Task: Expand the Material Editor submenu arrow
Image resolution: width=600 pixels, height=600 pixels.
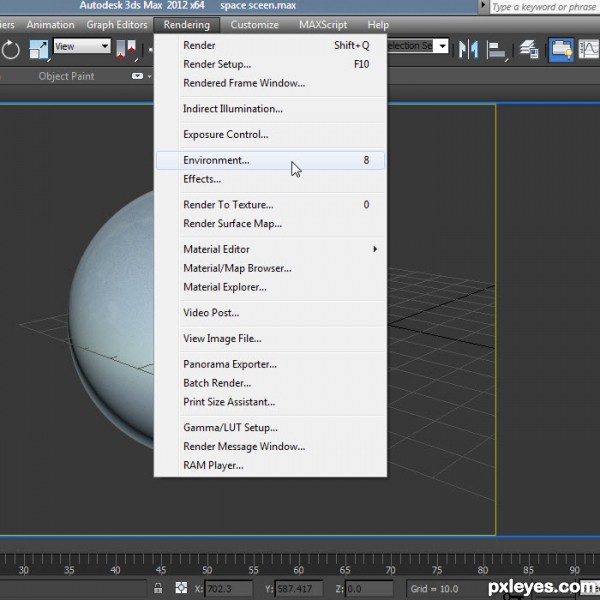Action: pos(375,249)
